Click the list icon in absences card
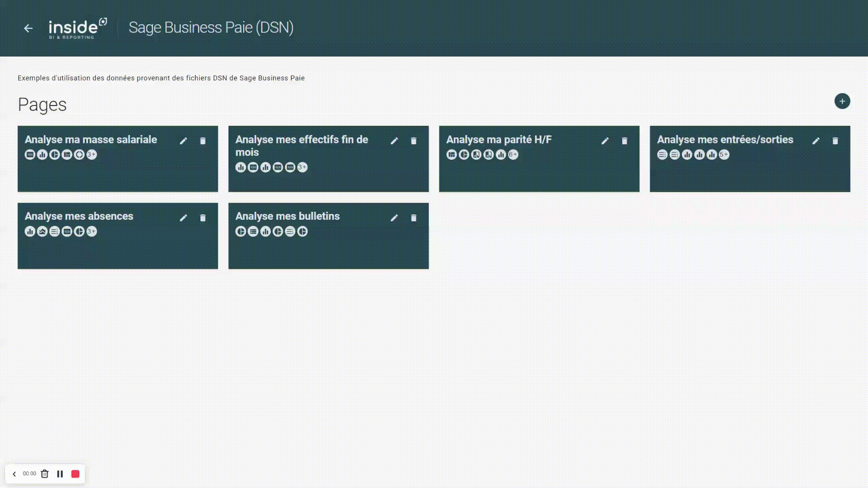This screenshot has height=488, width=868. coord(55,231)
